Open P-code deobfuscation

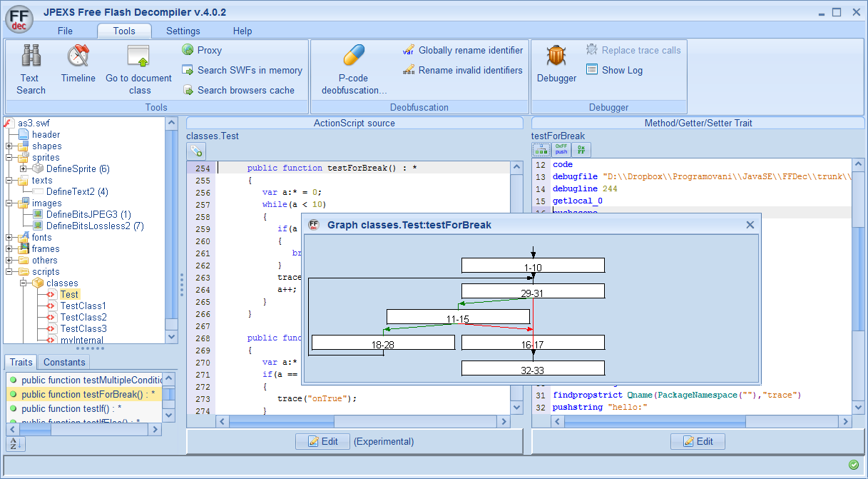(354, 69)
